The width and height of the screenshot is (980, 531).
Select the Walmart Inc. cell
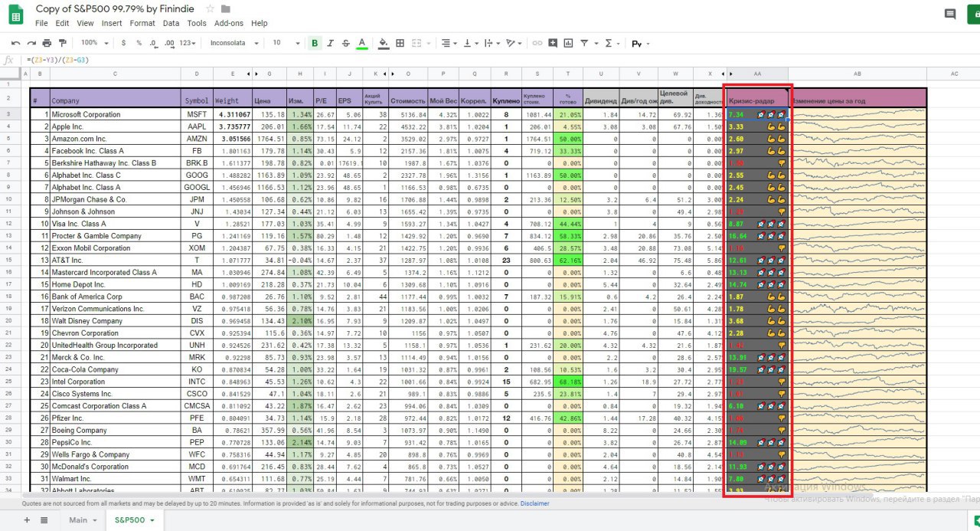point(116,479)
